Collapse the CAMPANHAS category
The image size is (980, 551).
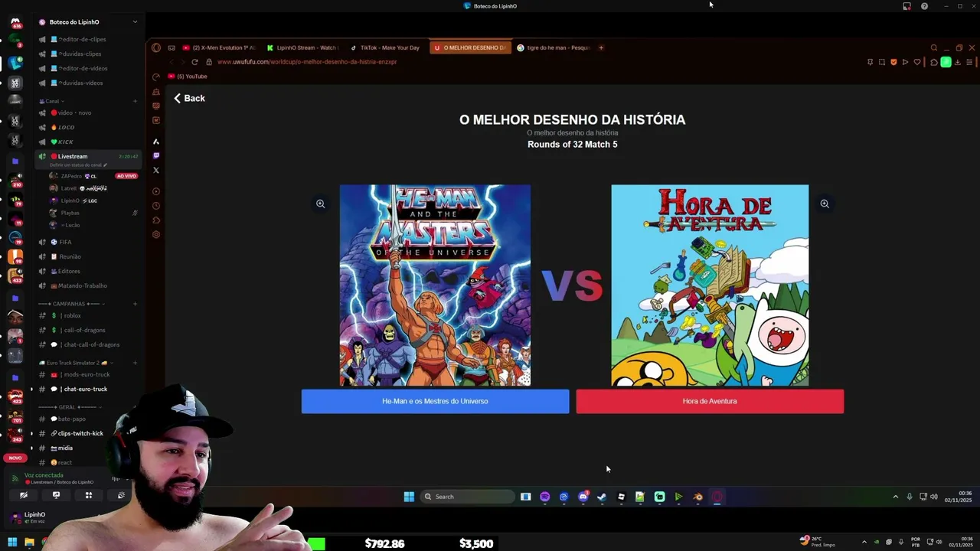click(x=71, y=304)
